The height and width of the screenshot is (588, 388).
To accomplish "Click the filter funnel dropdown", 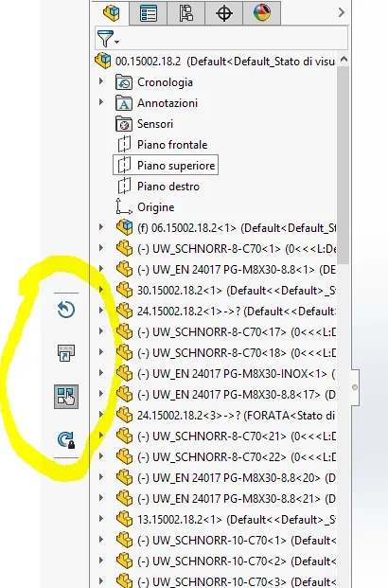I will pos(108,38).
